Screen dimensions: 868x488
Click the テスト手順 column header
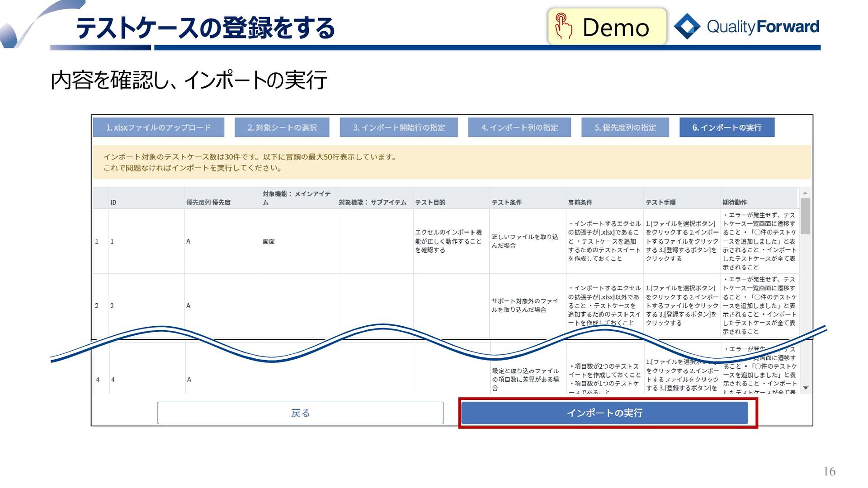(x=660, y=202)
